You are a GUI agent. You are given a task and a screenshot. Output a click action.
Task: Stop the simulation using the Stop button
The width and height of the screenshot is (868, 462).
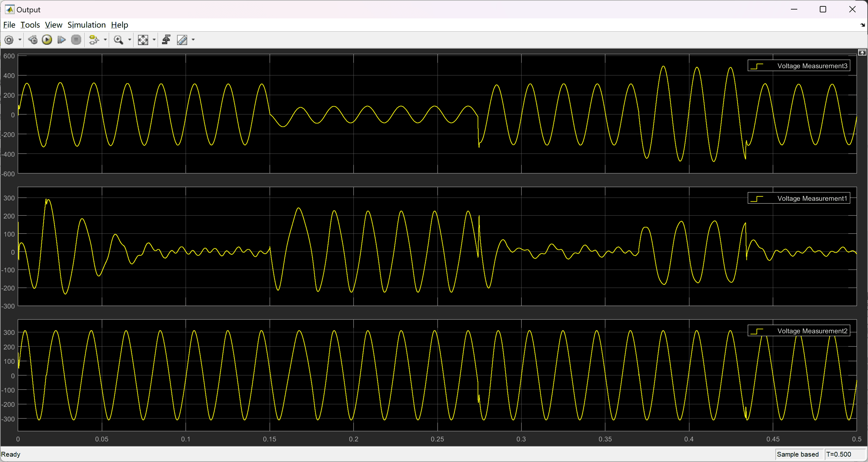tap(76, 40)
